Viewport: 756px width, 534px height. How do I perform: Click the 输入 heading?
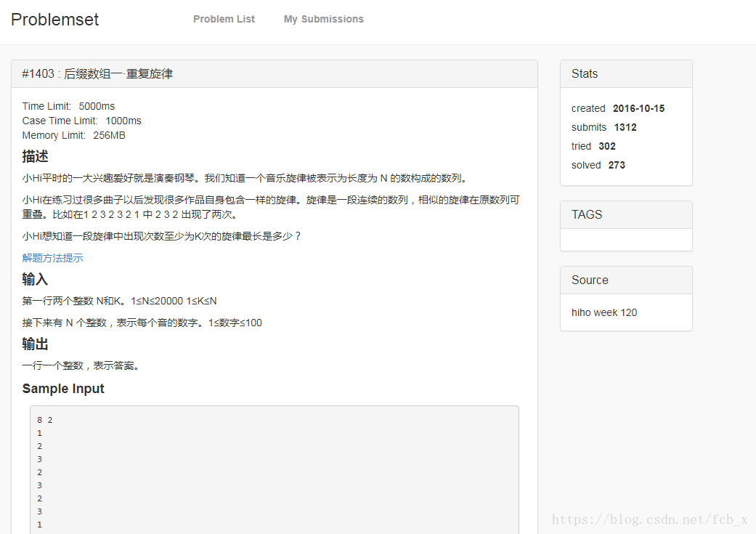35,279
